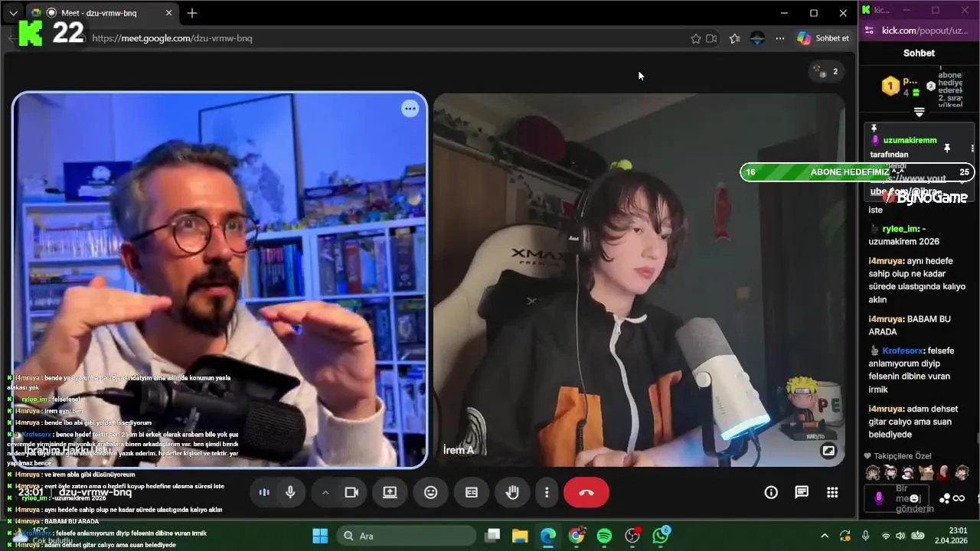Image resolution: width=980 pixels, height=551 pixels.
Task: Enter picture-in-picture on İrem A tile
Action: [828, 451]
